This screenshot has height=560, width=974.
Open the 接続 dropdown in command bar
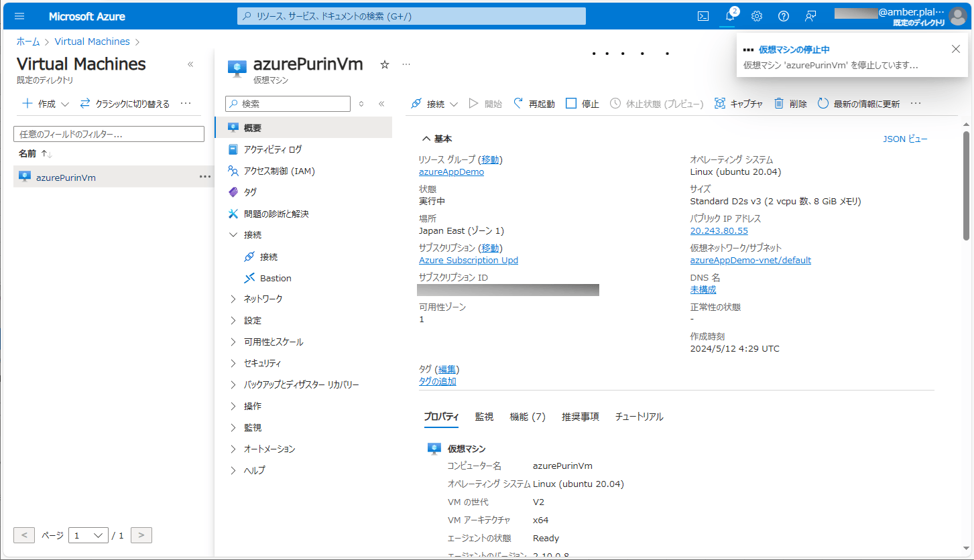[x=434, y=104]
